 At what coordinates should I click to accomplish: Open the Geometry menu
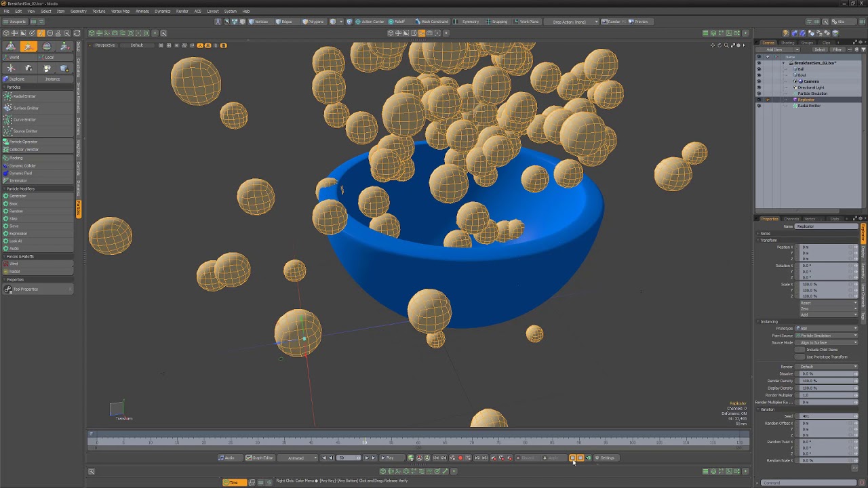tap(79, 11)
